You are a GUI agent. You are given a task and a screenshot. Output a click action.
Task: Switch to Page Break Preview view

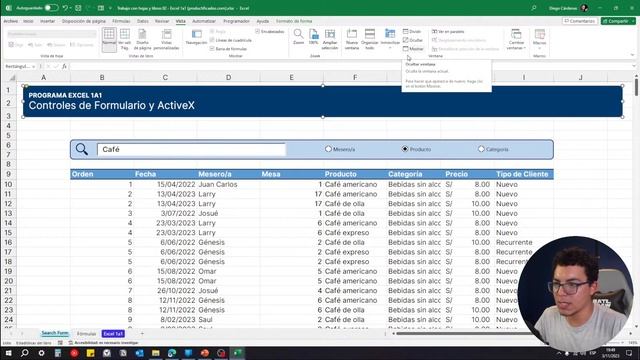coord(125,39)
